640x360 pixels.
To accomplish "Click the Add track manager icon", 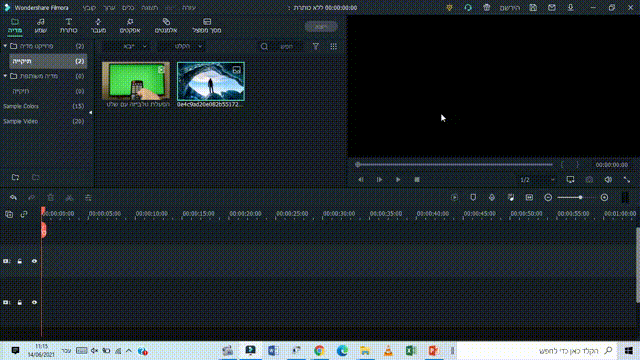I will (x=9, y=214).
